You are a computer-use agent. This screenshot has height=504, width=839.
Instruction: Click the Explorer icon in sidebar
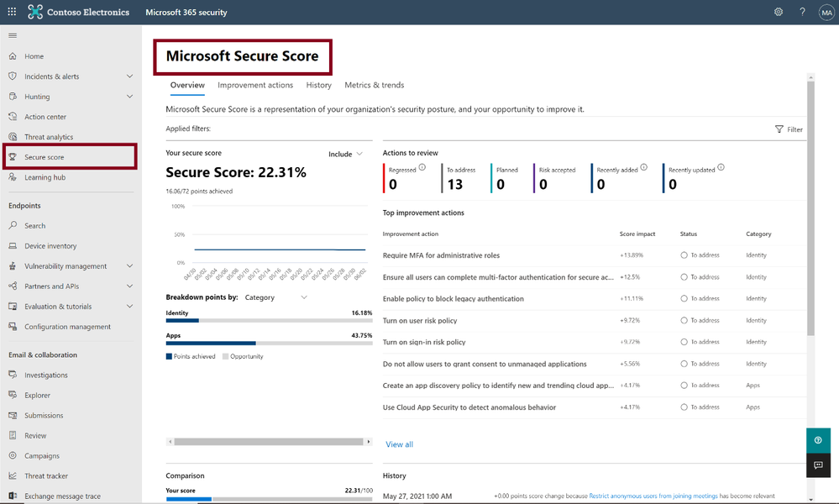[x=13, y=395]
